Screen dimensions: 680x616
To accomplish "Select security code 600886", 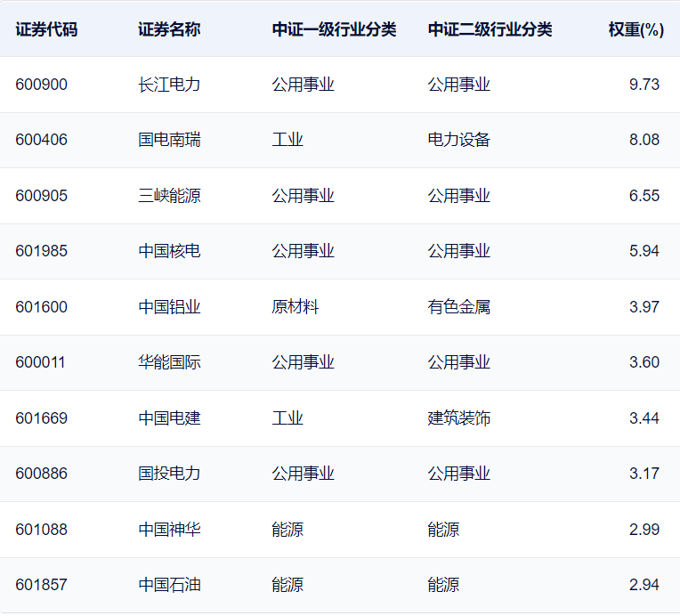I will 41,474.
